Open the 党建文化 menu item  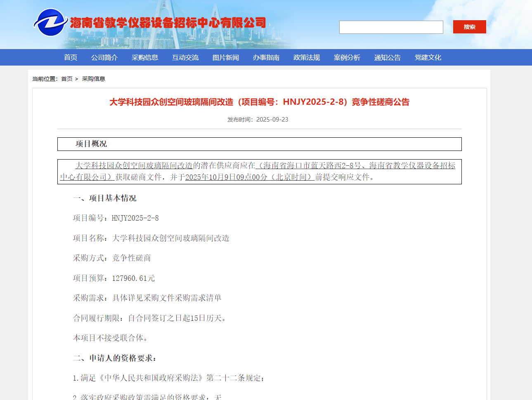428,57
